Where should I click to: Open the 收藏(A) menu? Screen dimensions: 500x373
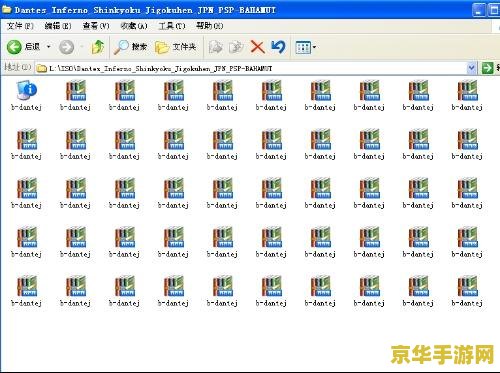point(134,26)
